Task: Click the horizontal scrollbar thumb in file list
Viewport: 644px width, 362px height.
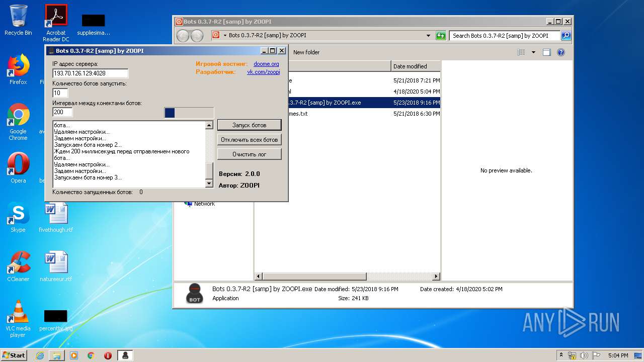Action: click(x=314, y=277)
